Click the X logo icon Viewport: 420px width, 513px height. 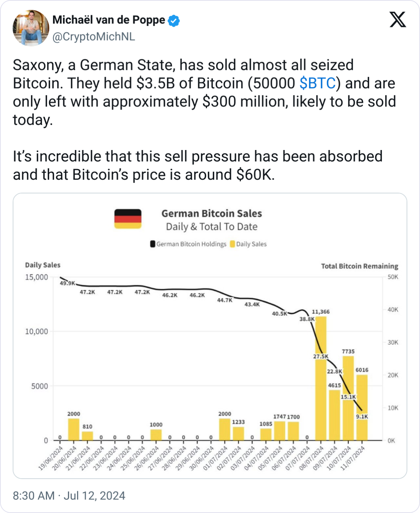tap(398, 19)
